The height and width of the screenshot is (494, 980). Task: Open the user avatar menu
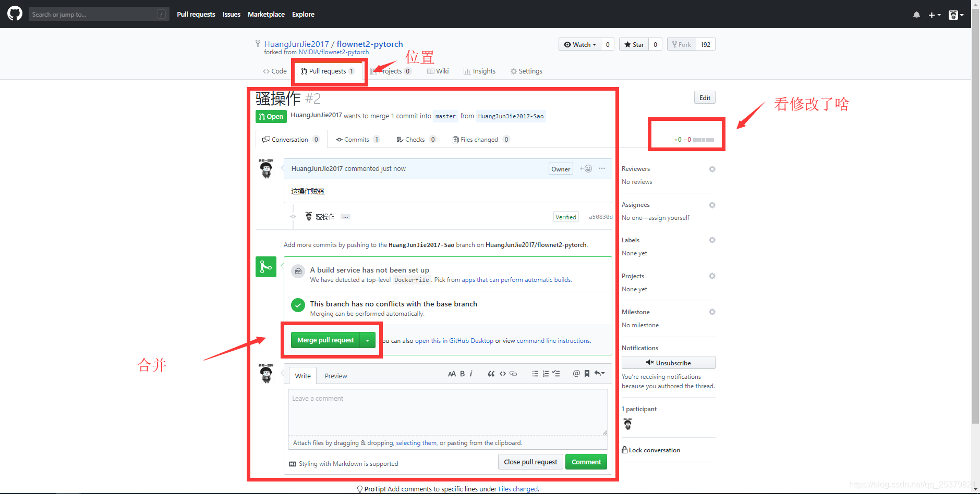coord(956,15)
